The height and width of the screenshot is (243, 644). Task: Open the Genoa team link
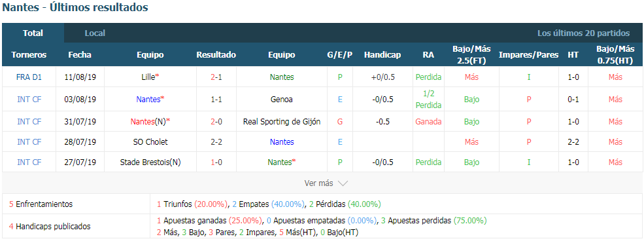(x=281, y=99)
